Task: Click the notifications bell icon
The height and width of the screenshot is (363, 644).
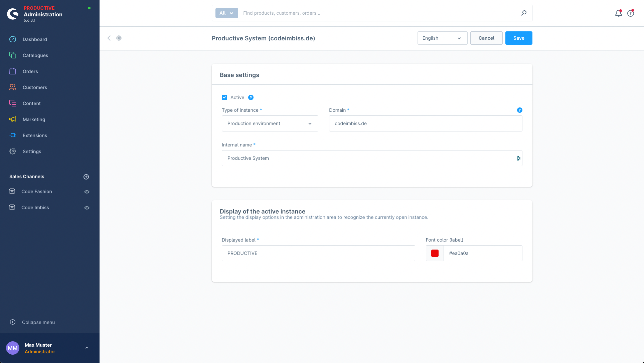Action: tap(619, 12)
